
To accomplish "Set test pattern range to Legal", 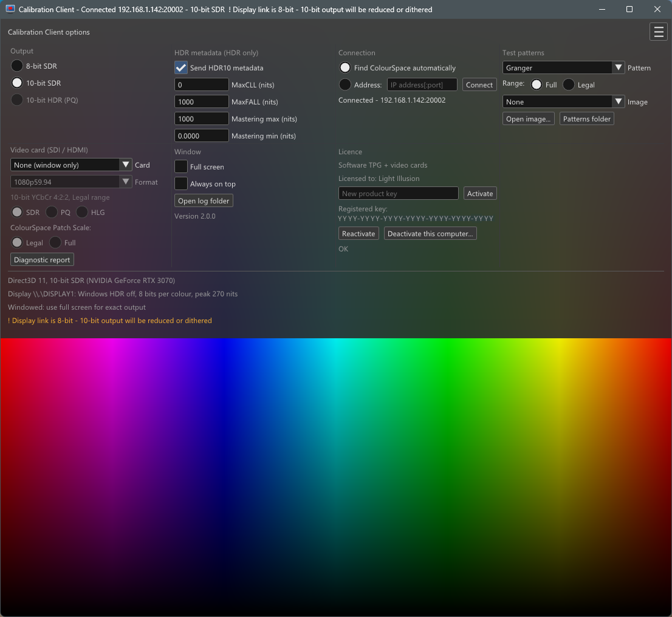I will (x=569, y=84).
